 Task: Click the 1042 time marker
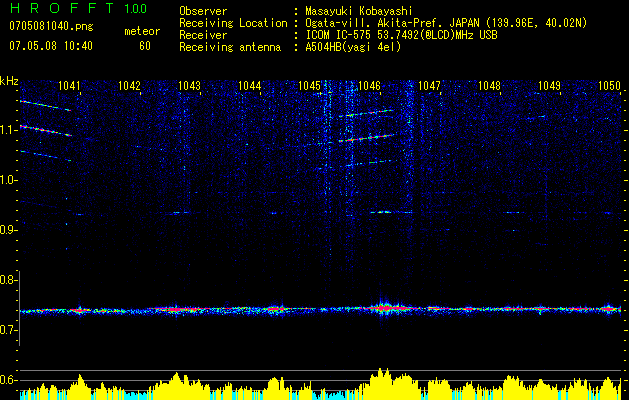130,86
